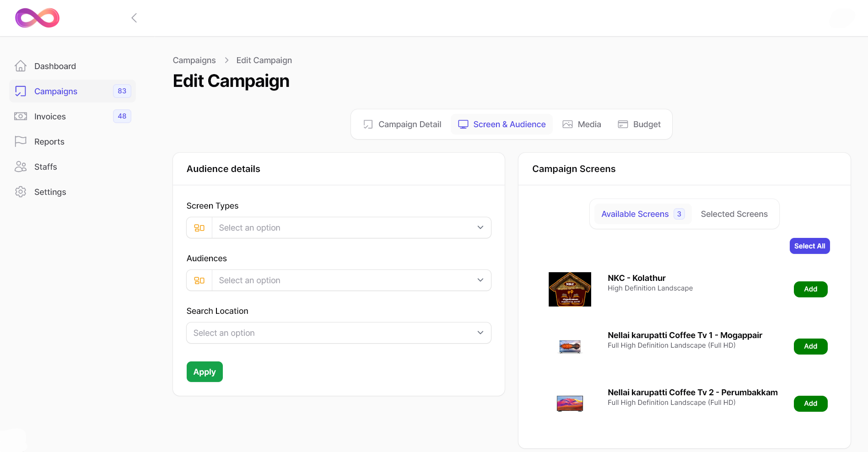
Task: Click the green Apply button
Action: click(205, 372)
